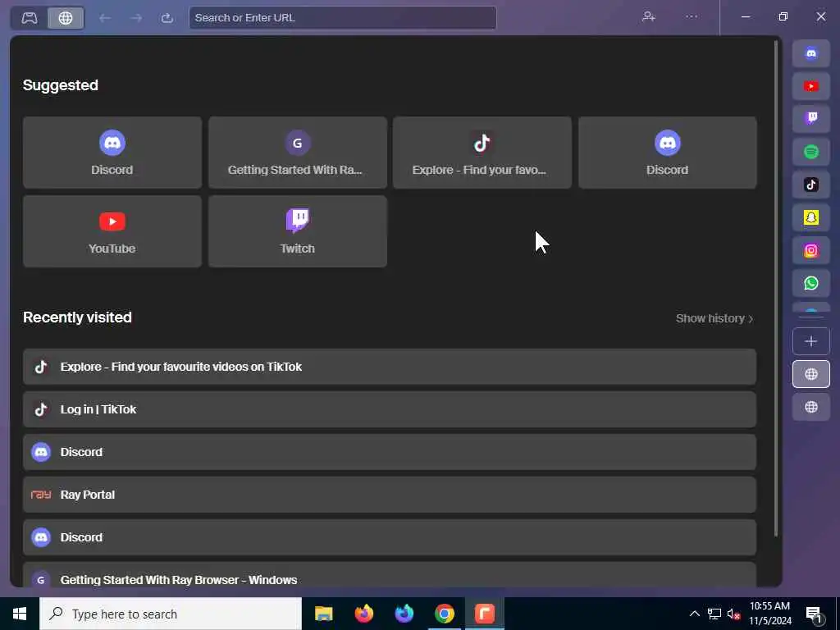840x630 pixels.
Task: Open the add profile icon
Action: point(649,17)
